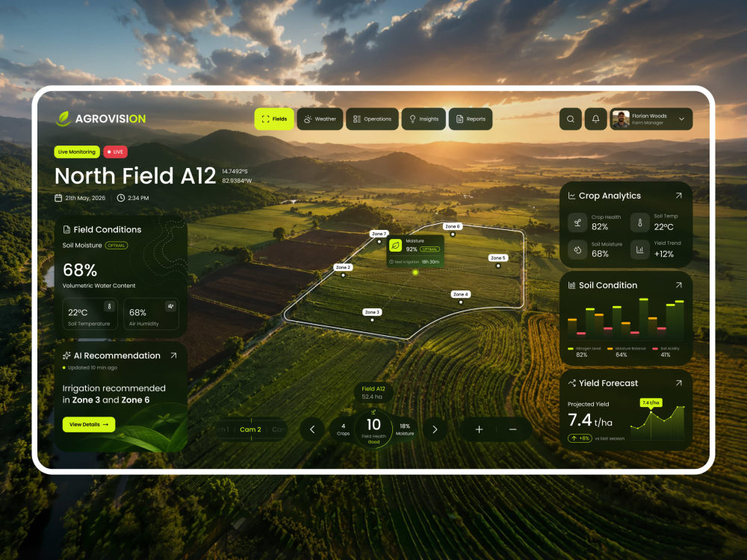Go to the Insights tab
The width and height of the screenshot is (747, 560).
[x=424, y=119]
